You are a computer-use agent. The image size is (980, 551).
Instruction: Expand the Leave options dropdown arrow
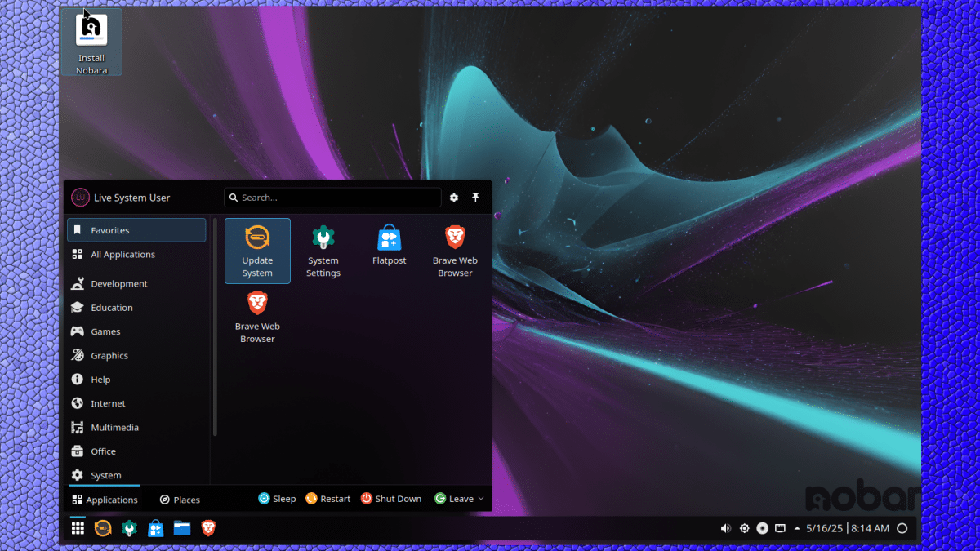tap(481, 499)
